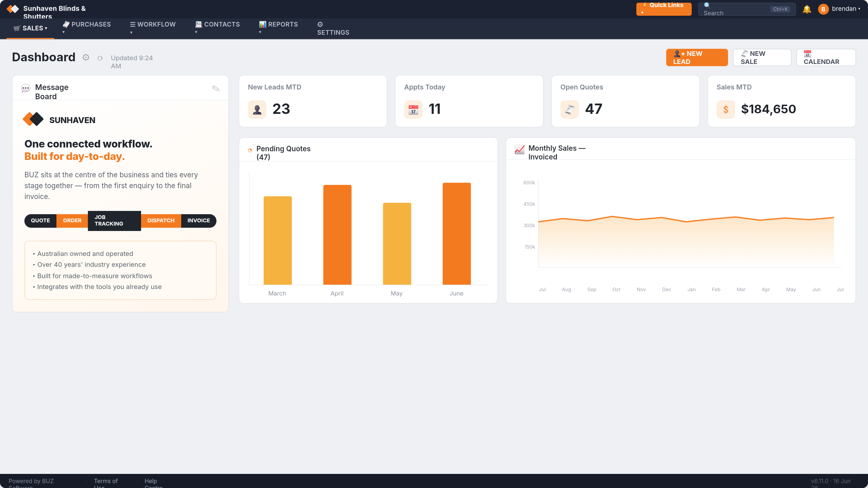Click the brendan user avatar

[823, 9]
